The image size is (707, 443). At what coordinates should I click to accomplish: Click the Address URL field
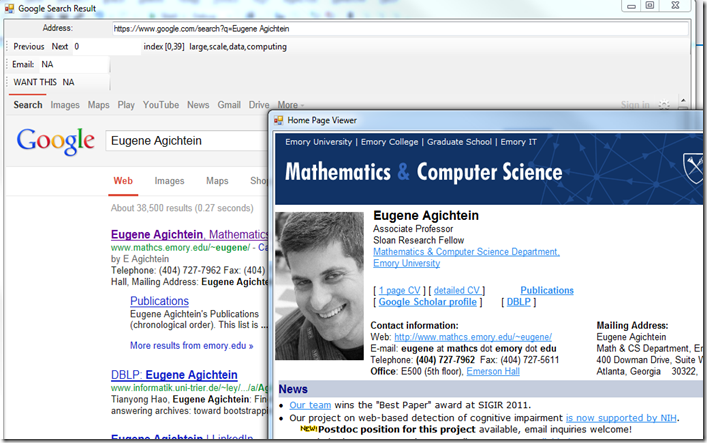(x=400, y=28)
